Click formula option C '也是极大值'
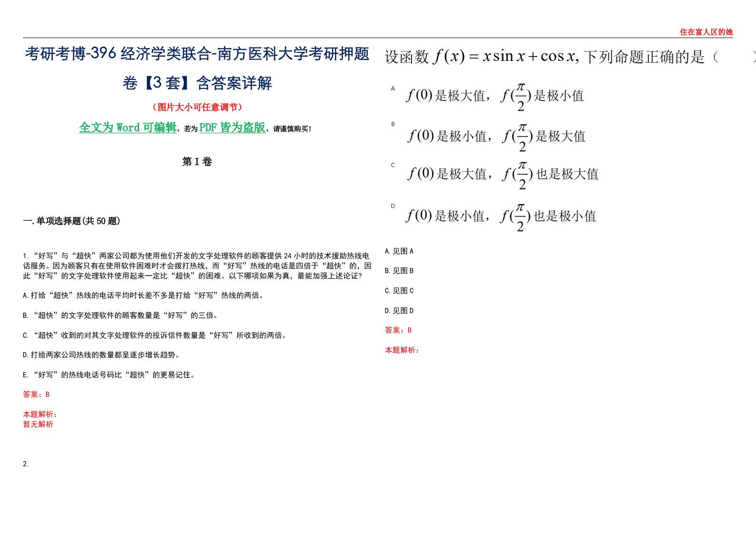 point(503,175)
